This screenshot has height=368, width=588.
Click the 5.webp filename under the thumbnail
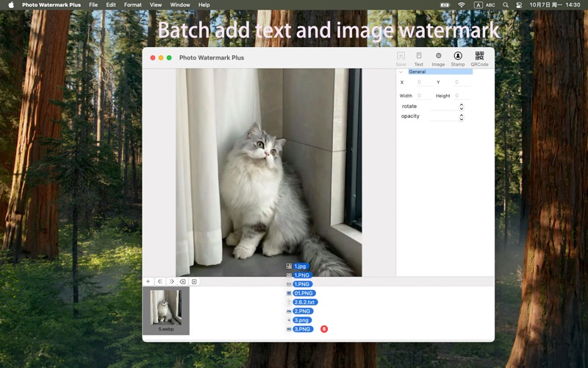(x=166, y=329)
